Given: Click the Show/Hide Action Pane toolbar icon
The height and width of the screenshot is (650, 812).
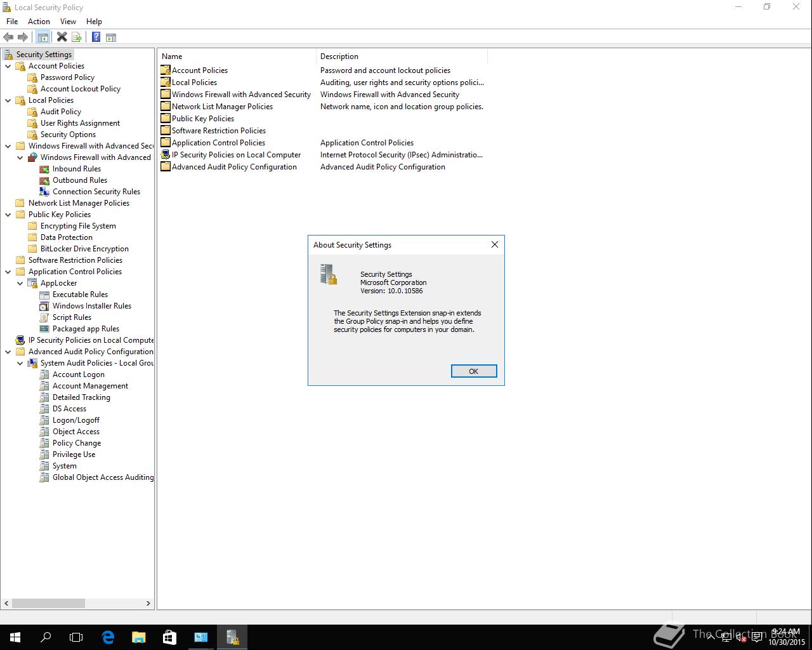Looking at the screenshot, I should coord(111,37).
